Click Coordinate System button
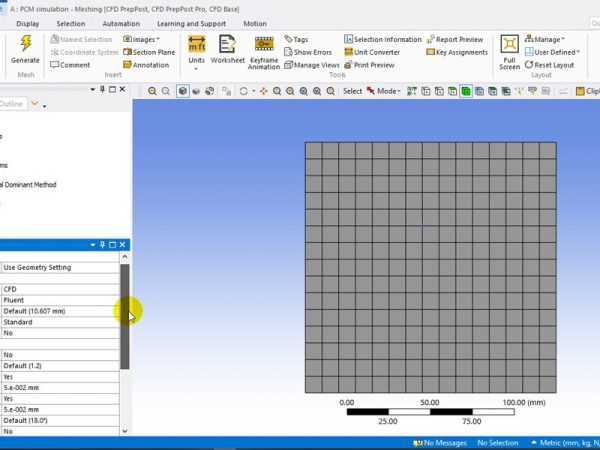 tap(84, 52)
